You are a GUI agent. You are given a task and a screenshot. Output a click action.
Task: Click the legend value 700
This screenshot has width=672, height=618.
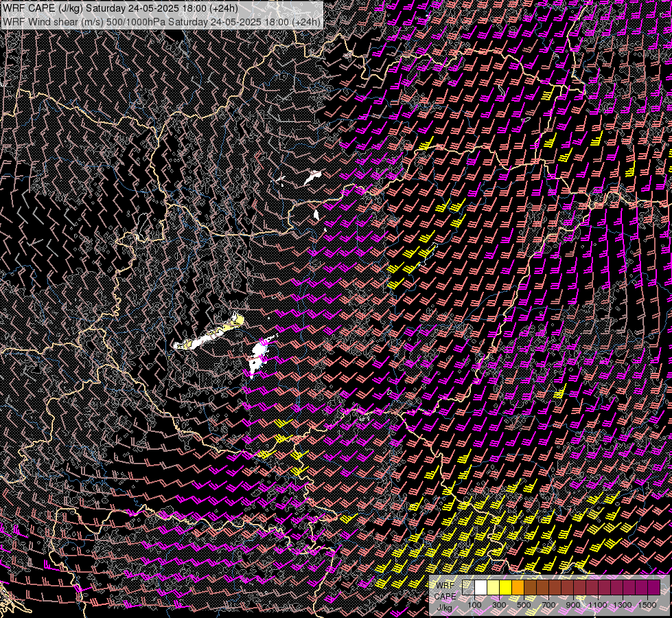coord(548,605)
